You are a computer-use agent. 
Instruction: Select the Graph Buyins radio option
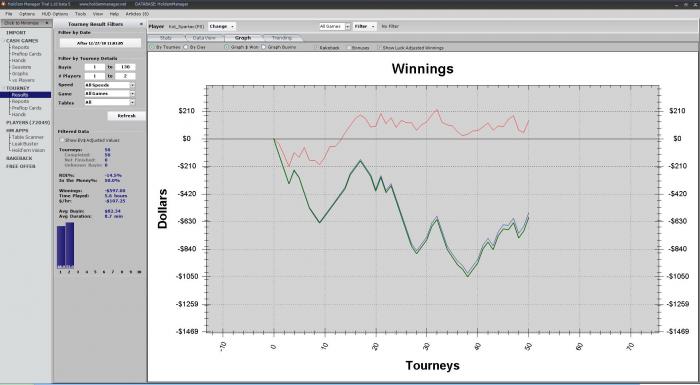pyautogui.click(x=263, y=47)
